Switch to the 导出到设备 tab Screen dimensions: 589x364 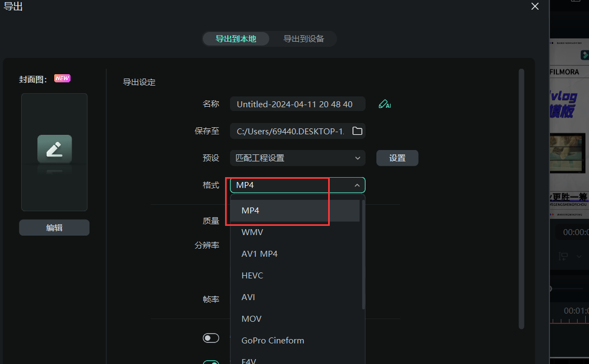tap(304, 39)
